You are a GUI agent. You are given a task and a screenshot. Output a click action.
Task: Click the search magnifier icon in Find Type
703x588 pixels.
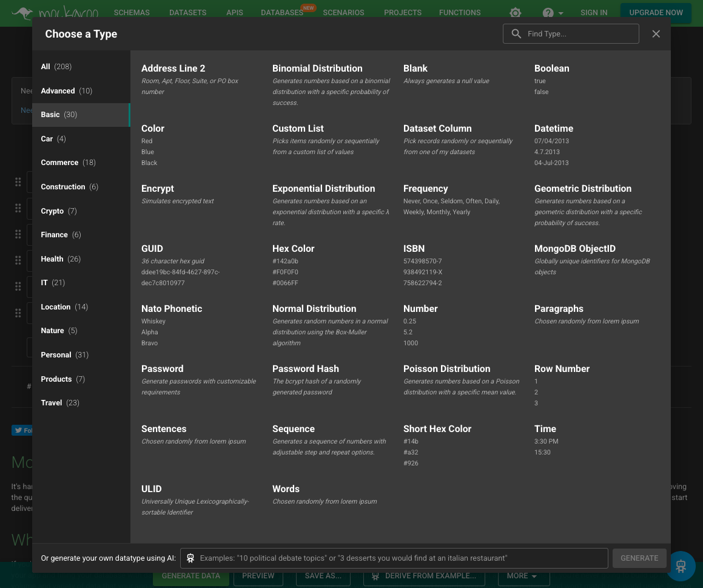pos(516,34)
